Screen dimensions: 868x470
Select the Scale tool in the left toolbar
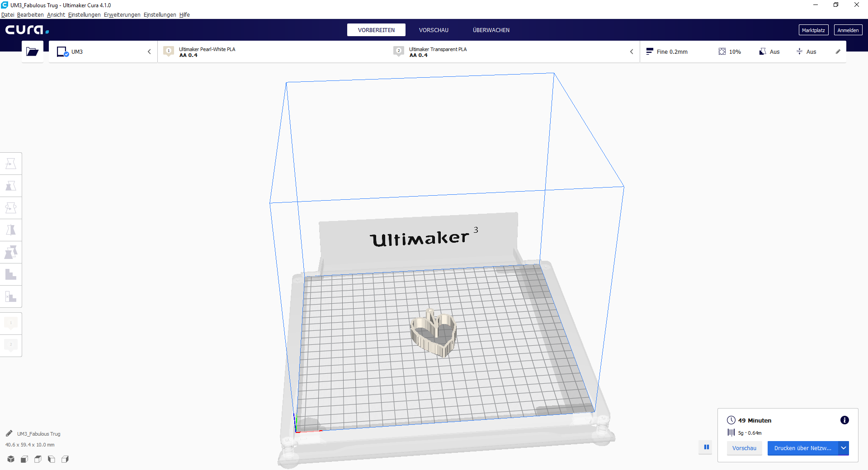pos(11,186)
